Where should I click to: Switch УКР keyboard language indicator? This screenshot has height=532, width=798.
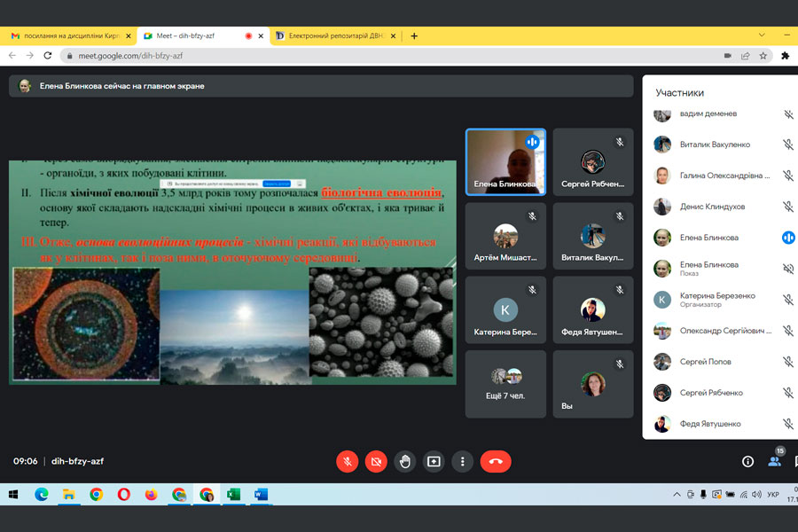coord(773,495)
